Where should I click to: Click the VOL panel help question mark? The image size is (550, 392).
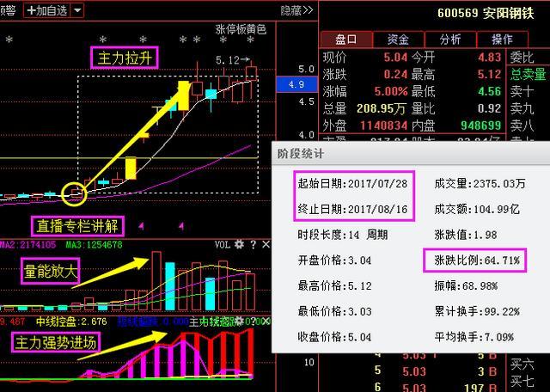click(x=254, y=245)
